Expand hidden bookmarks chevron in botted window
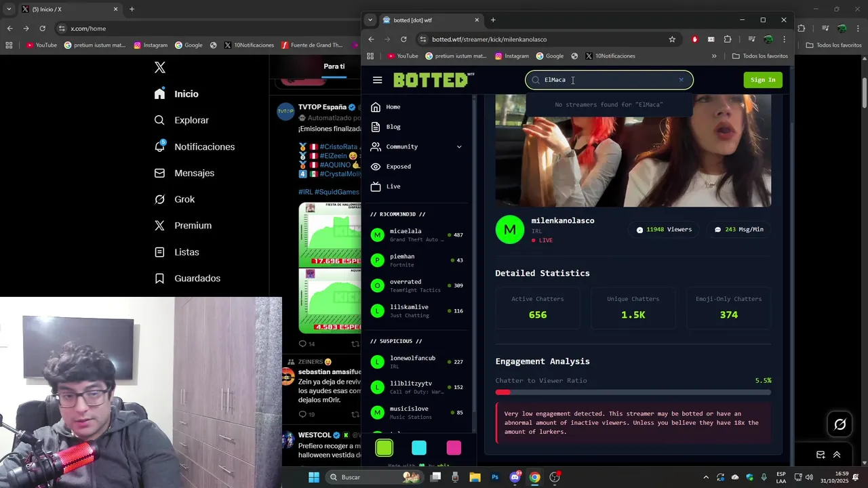 (714, 56)
